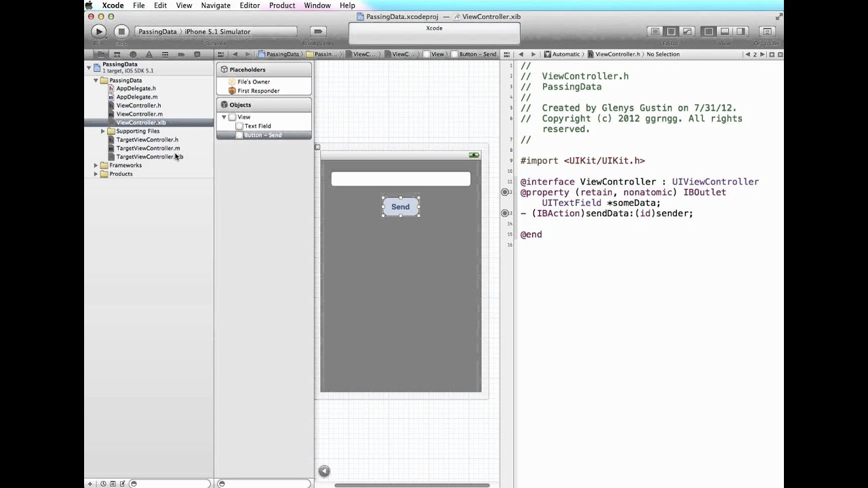Show the Search navigator
This screenshot has height=488, width=868.
coord(133,54)
